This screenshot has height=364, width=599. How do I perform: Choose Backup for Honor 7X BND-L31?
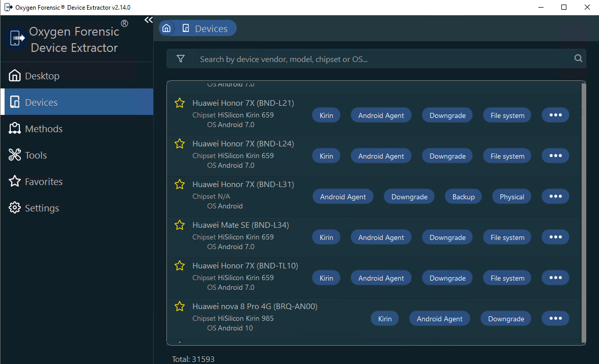[x=463, y=197]
